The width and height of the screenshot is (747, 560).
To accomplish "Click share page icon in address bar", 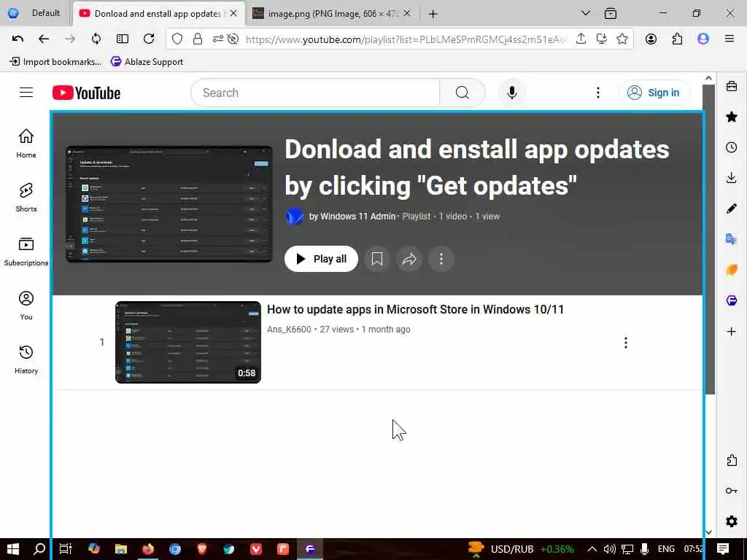I will pos(581,39).
